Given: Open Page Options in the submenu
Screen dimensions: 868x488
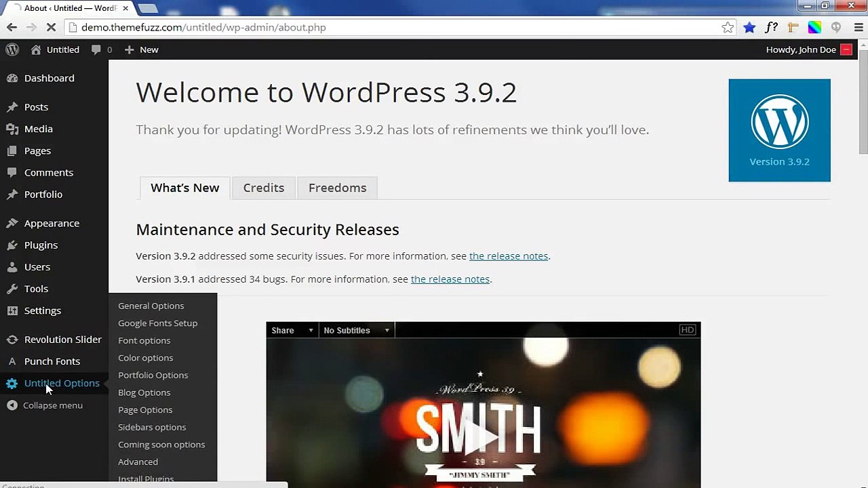Looking at the screenshot, I should point(145,410).
